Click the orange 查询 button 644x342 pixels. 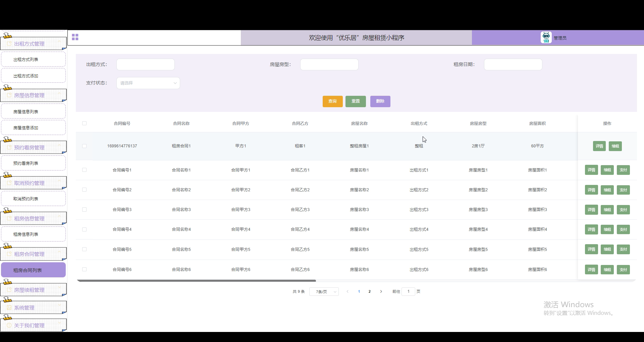click(x=333, y=101)
